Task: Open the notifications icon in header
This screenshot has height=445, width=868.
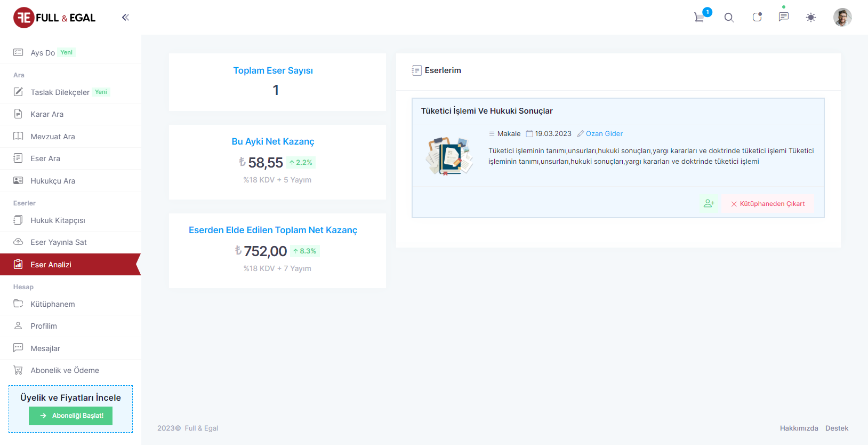Action: tap(757, 17)
